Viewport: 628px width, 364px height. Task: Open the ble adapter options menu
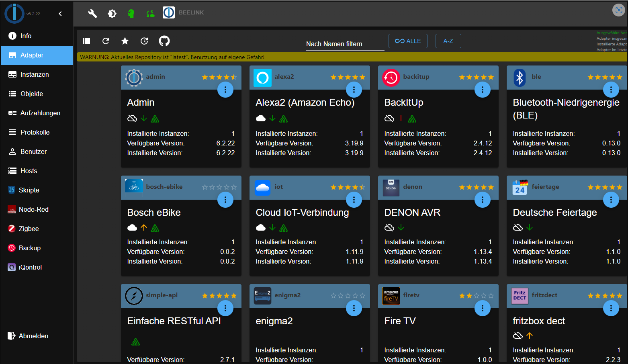[x=611, y=89]
